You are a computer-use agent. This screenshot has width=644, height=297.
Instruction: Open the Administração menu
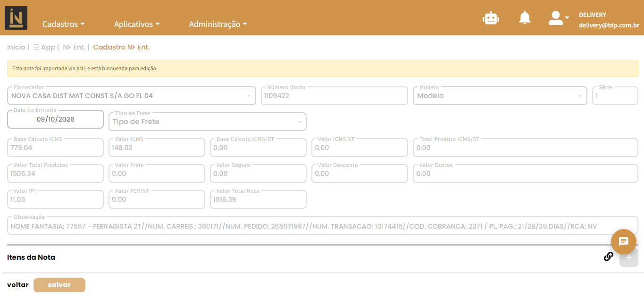click(x=218, y=24)
